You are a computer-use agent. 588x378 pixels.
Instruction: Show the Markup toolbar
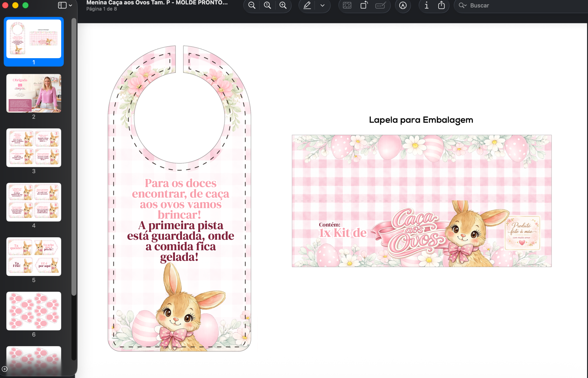click(403, 5)
